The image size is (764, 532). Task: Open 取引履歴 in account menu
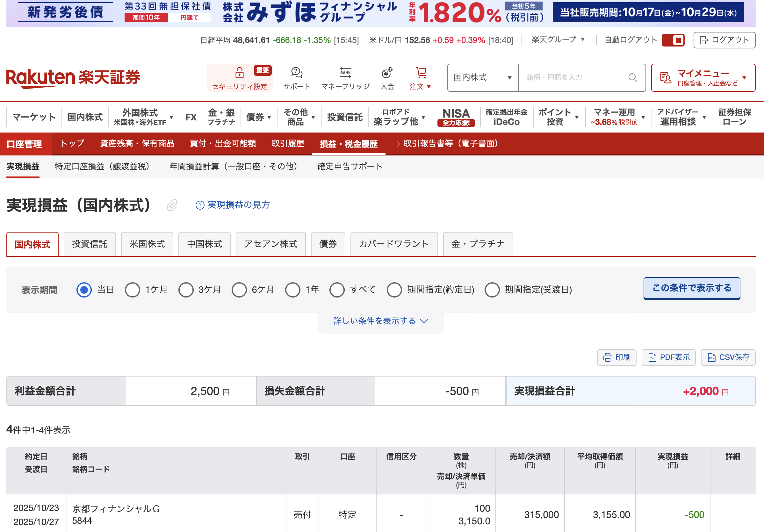coord(287,143)
